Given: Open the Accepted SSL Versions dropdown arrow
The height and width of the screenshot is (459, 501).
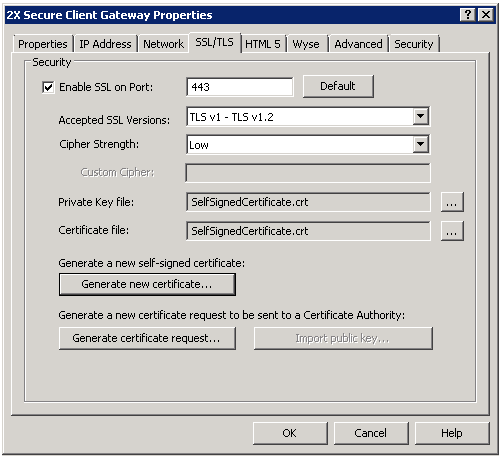Looking at the screenshot, I should click(x=421, y=116).
